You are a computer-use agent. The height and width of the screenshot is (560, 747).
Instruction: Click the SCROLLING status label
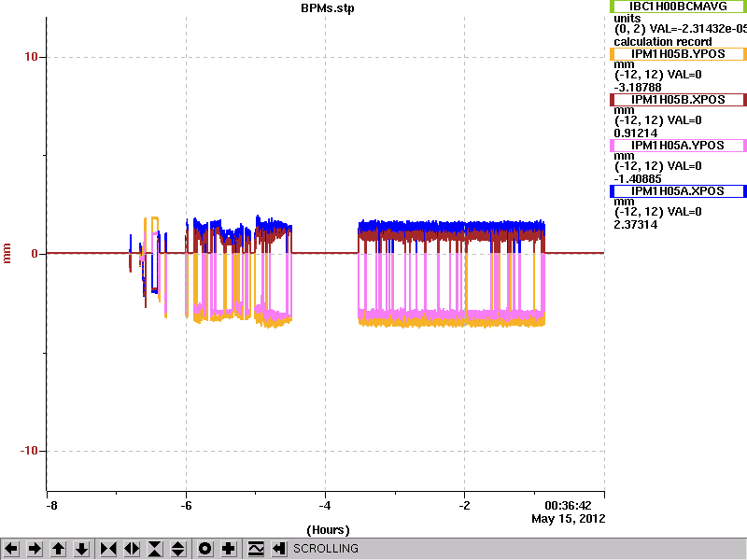[325, 549]
